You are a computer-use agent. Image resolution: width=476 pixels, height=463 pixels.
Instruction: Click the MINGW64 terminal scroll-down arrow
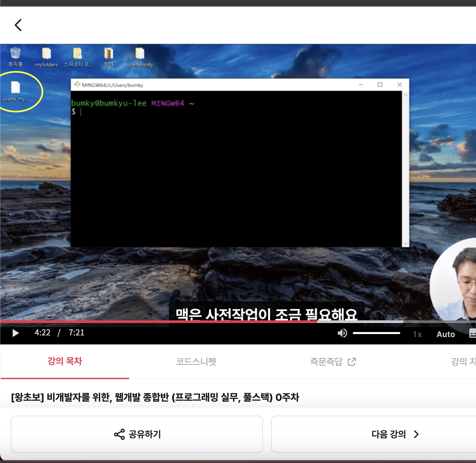point(406,244)
